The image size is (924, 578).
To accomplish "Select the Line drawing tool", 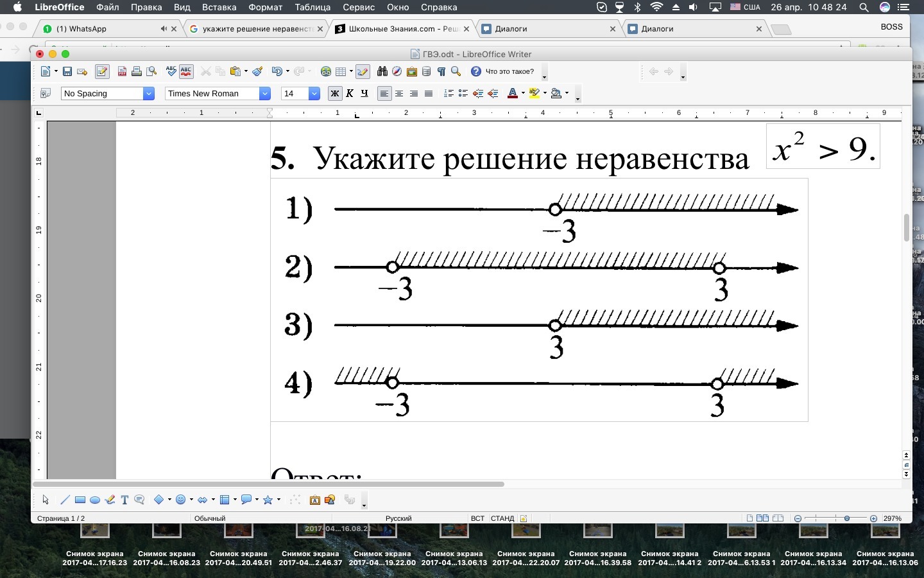I will (65, 500).
